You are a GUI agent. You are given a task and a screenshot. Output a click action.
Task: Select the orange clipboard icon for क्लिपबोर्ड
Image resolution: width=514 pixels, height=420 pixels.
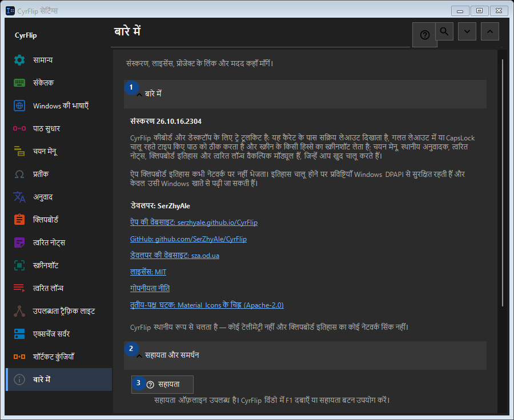(x=19, y=220)
